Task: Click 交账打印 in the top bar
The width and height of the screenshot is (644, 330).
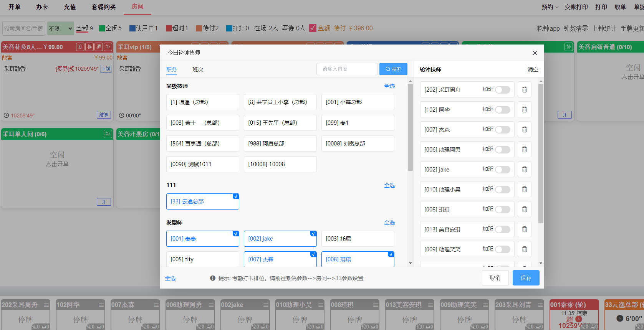Action: coord(576,7)
